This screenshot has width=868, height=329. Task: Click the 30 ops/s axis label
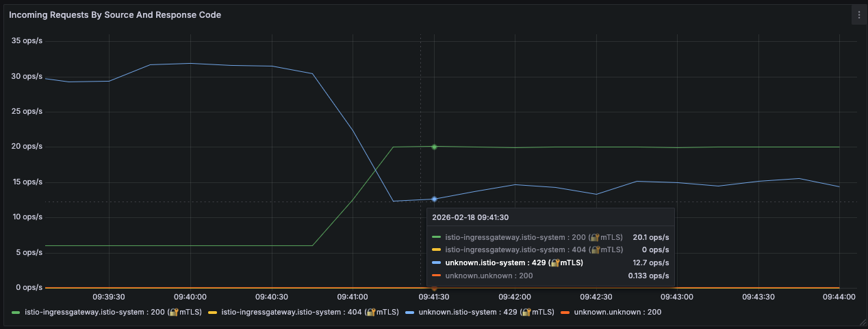(27, 76)
